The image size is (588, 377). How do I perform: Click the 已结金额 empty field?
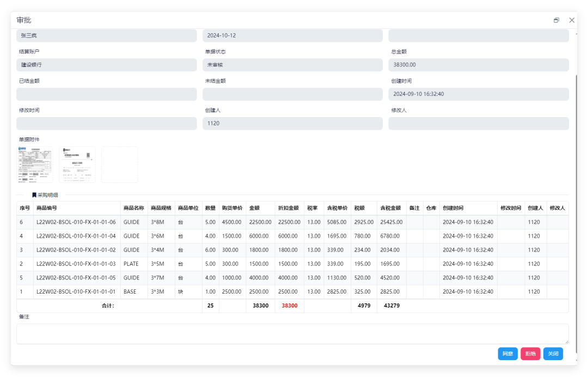click(x=107, y=94)
